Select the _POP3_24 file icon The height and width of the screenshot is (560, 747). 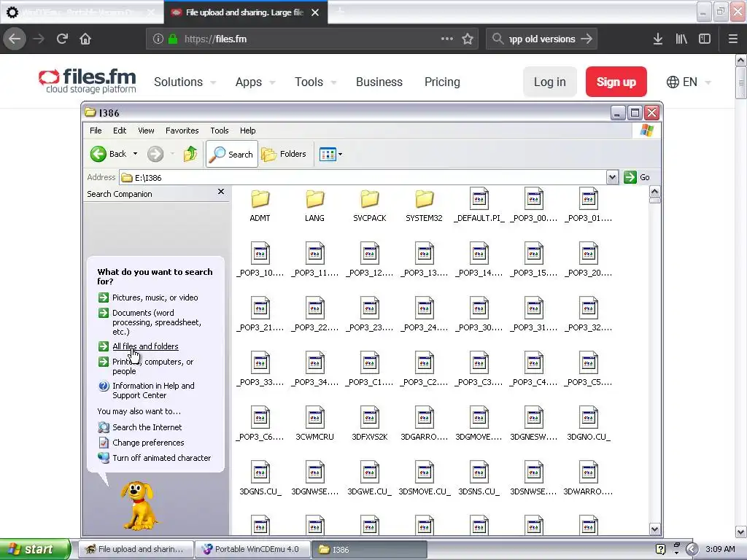tap(425, 308)
